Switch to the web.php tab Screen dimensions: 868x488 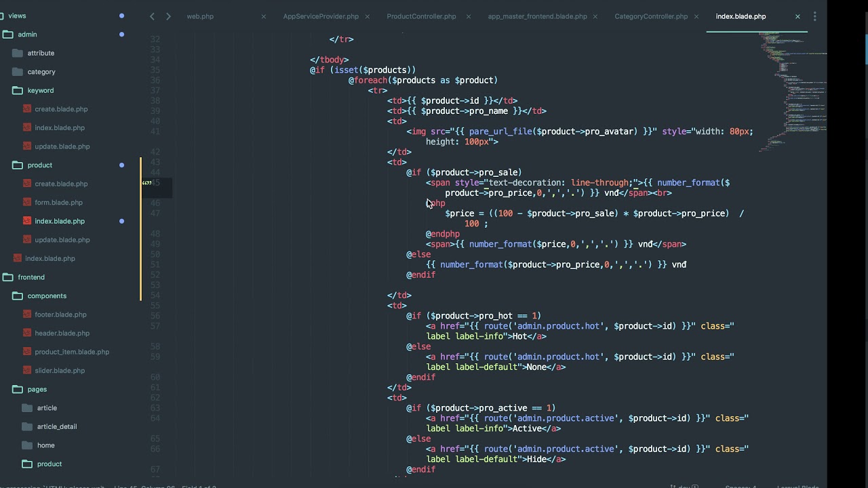pos(200,16)
